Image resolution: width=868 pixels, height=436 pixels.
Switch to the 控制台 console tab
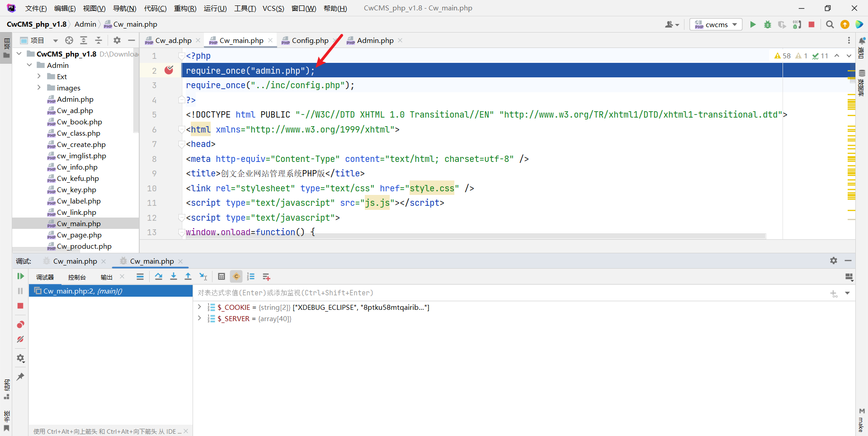(77, 277)
